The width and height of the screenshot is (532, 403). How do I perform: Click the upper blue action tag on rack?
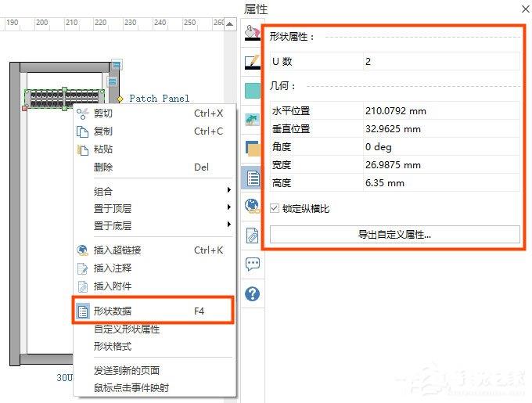pyautogui.click(x=117, y=64)
